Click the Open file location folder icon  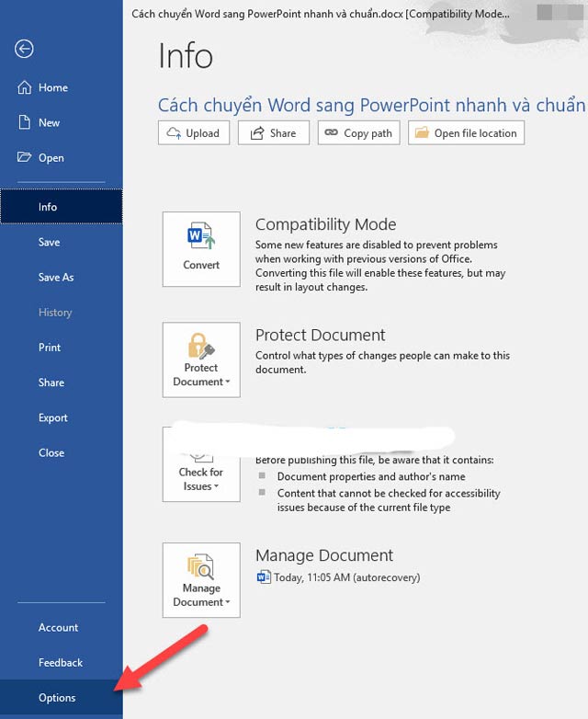pyautogui.click(x=422, y=132)
